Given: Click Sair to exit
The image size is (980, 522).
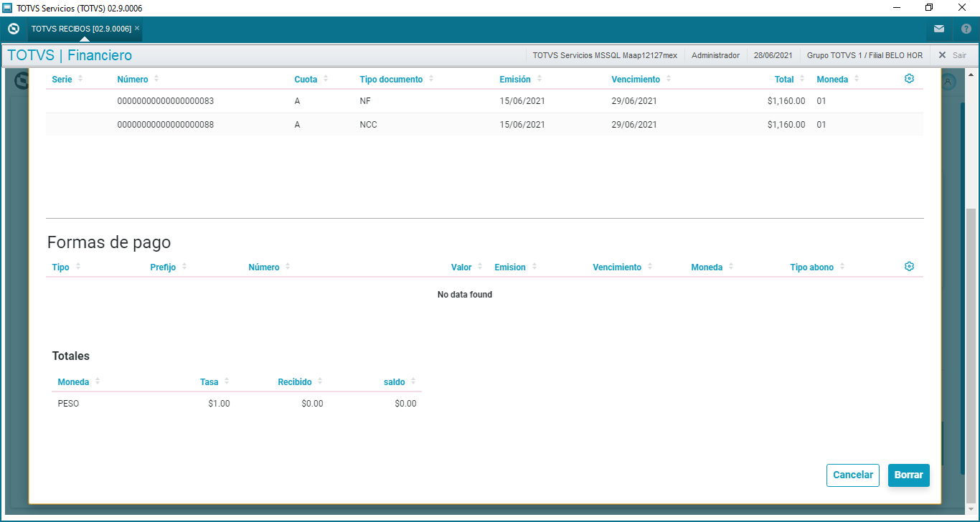Looking at the screenshot, I should [952, 55].
